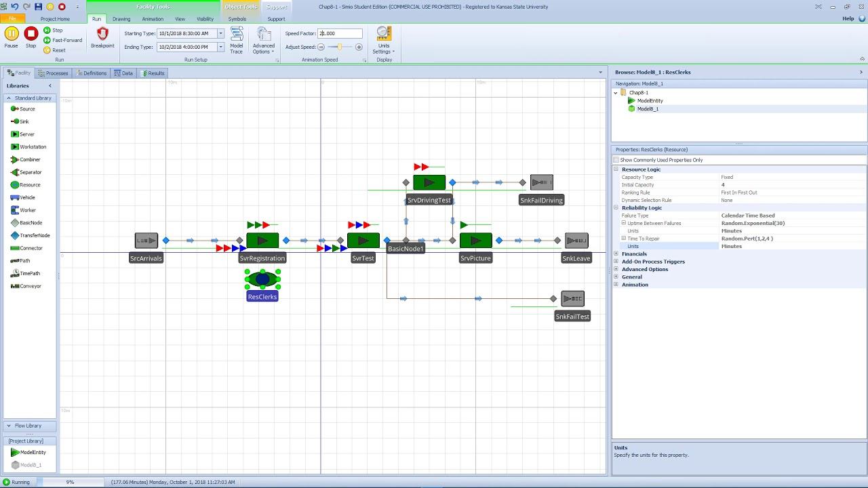Click the Undo icon in title bar
The width and height of the screenshot is (868, 488).
coord(15,7)
